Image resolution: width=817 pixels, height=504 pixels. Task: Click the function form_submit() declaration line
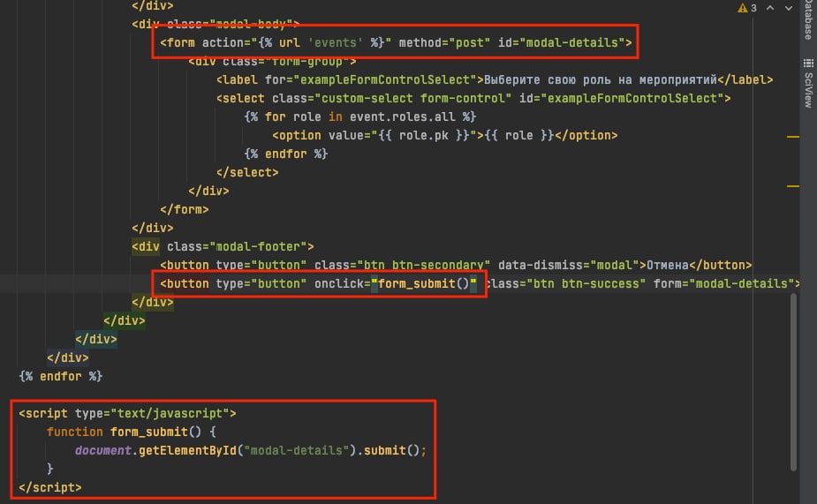click(x=132, y=432)
